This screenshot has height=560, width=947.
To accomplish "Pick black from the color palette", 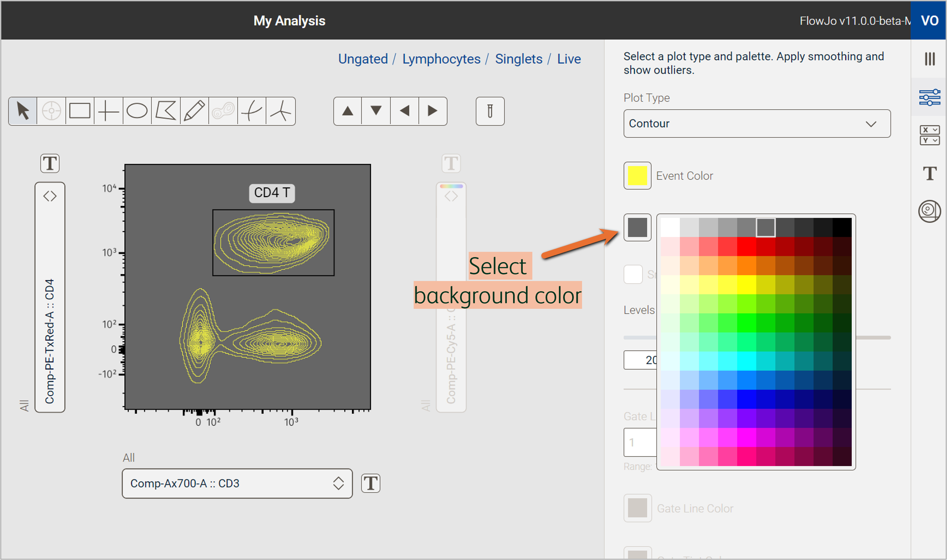I will point(842,227).
